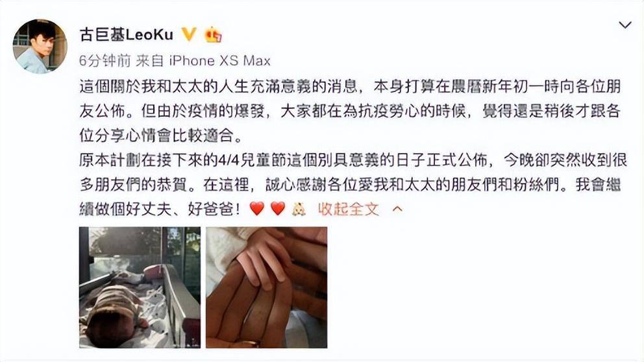This screenshot has height=362, width=644.
Task: Click the second red heart emoji
Action: point(278,208)
